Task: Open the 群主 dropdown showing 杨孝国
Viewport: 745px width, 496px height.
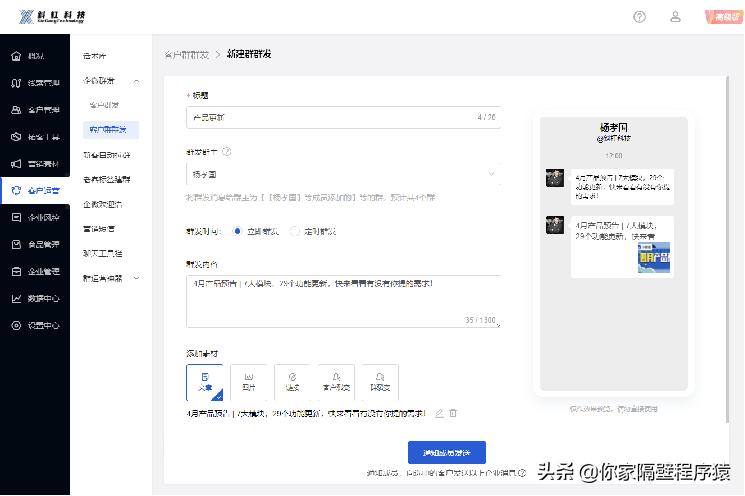Action: pyautogui.click(x=343, y=174)
